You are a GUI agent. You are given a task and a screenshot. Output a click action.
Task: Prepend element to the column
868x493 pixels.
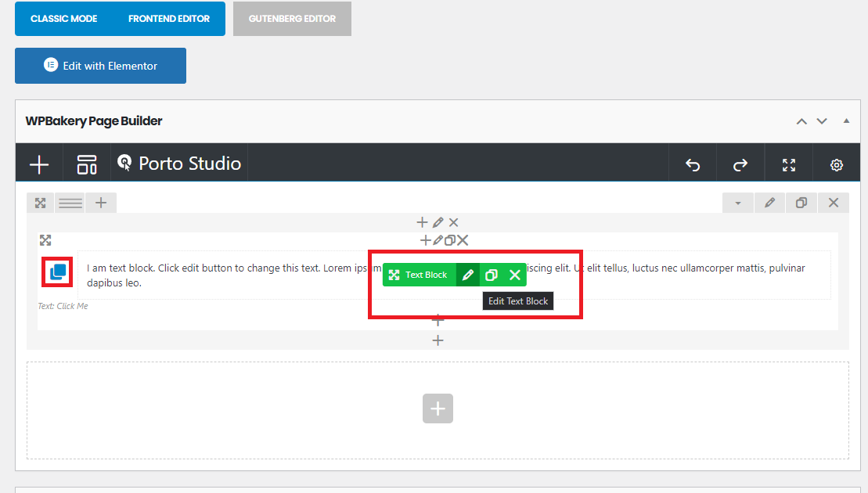coord(422,222)
